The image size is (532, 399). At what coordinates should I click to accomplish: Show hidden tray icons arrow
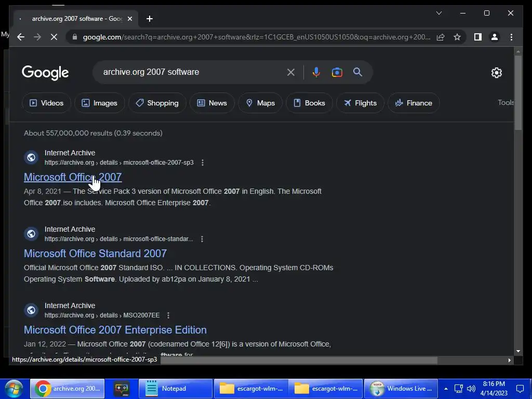pos(446,389)
